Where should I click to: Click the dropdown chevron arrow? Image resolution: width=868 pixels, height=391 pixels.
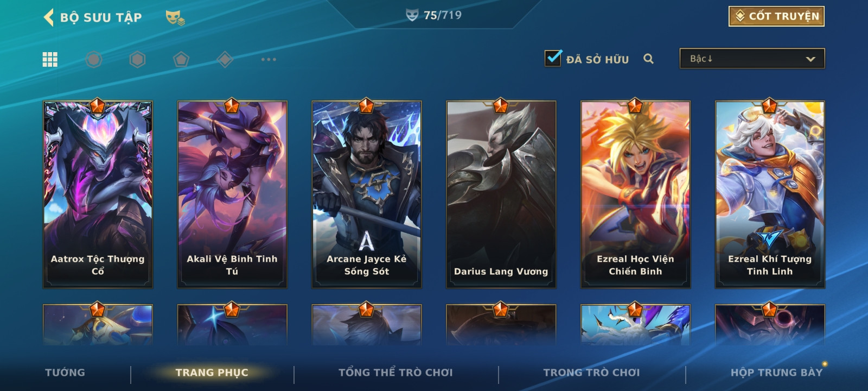(810, 59)
